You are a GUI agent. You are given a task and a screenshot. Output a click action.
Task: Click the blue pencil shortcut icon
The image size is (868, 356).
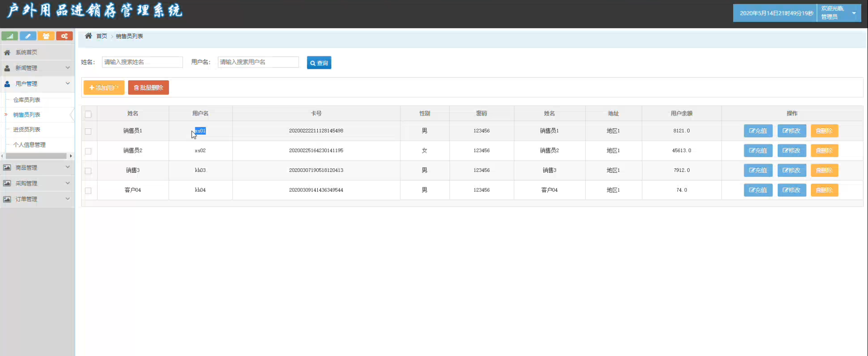pyautogui.click(x=28, y=36)
